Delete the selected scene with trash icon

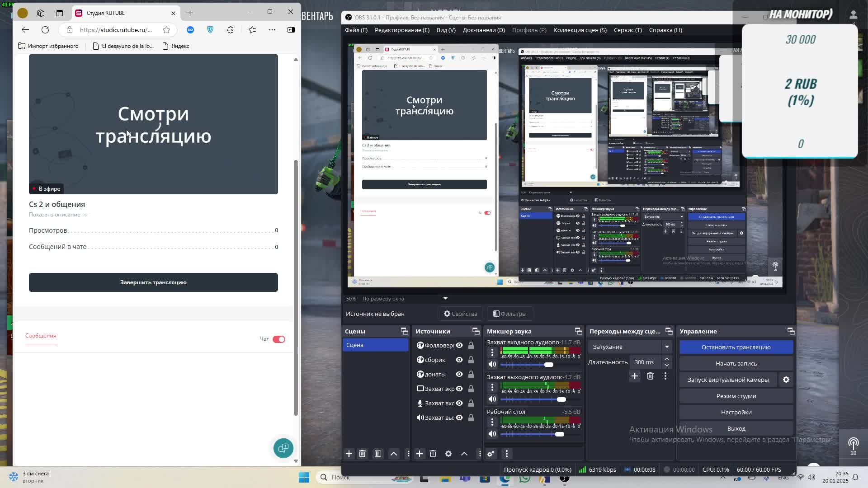362,454
